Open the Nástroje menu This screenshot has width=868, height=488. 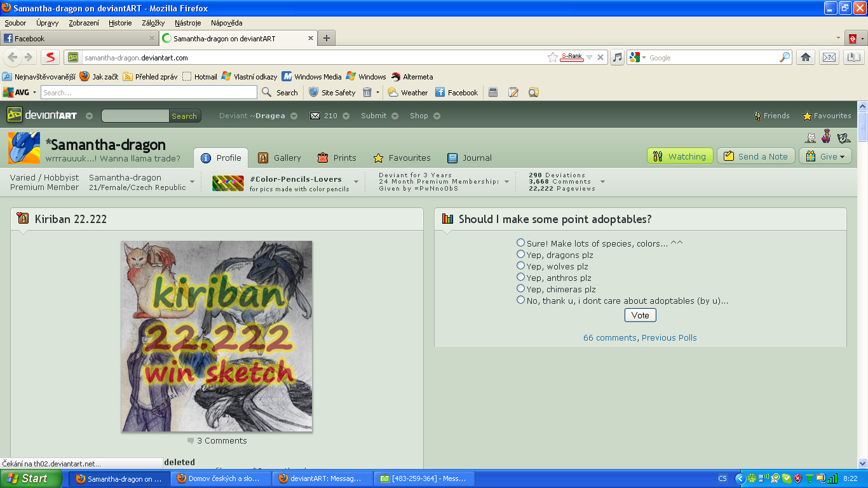coord(187,23)
